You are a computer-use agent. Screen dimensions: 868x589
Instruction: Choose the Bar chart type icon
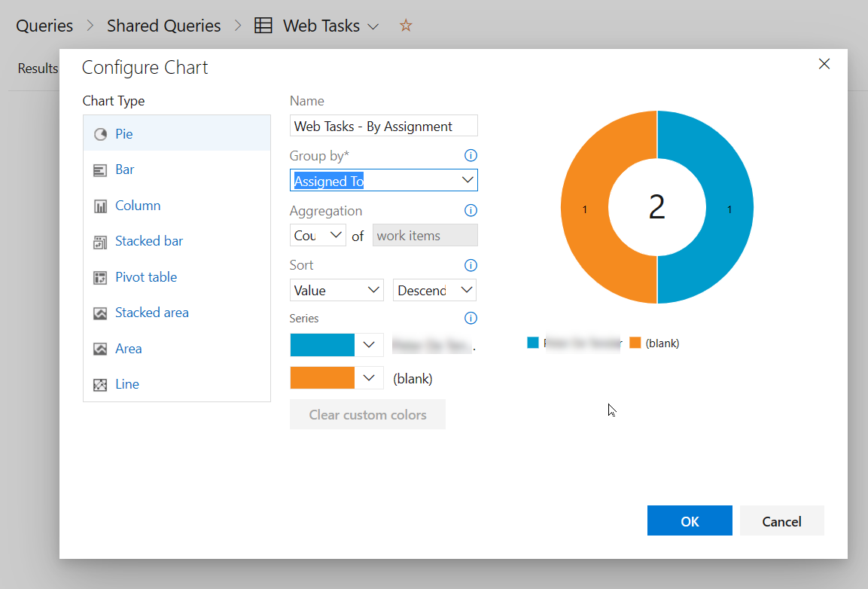click(100, 170)
